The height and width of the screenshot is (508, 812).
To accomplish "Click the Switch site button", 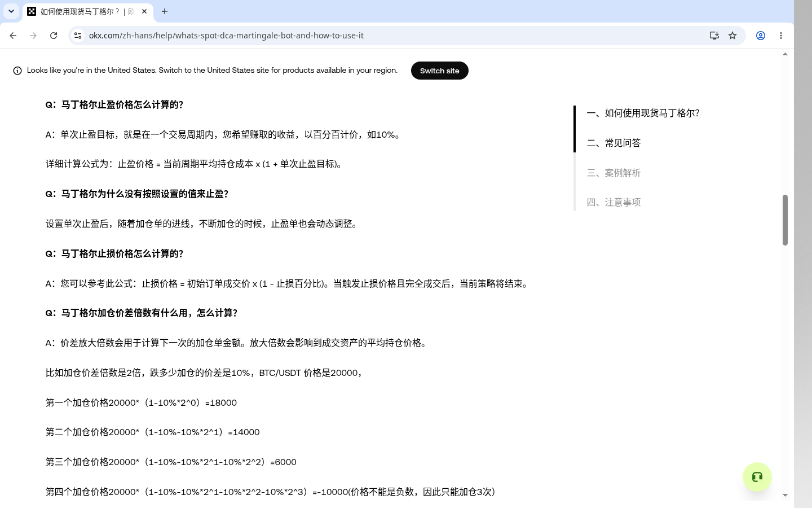I will [x=440, y=71].
